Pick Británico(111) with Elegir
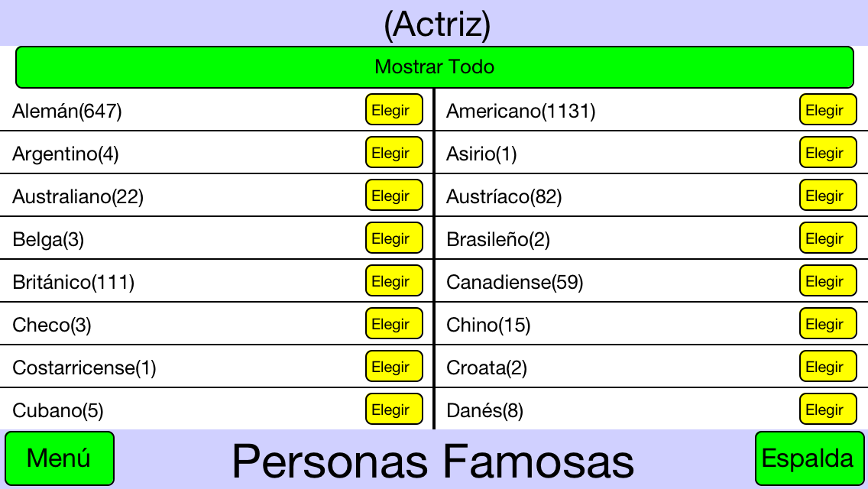The width and height of the screenshot is (868, 489). tap(394, 280)
